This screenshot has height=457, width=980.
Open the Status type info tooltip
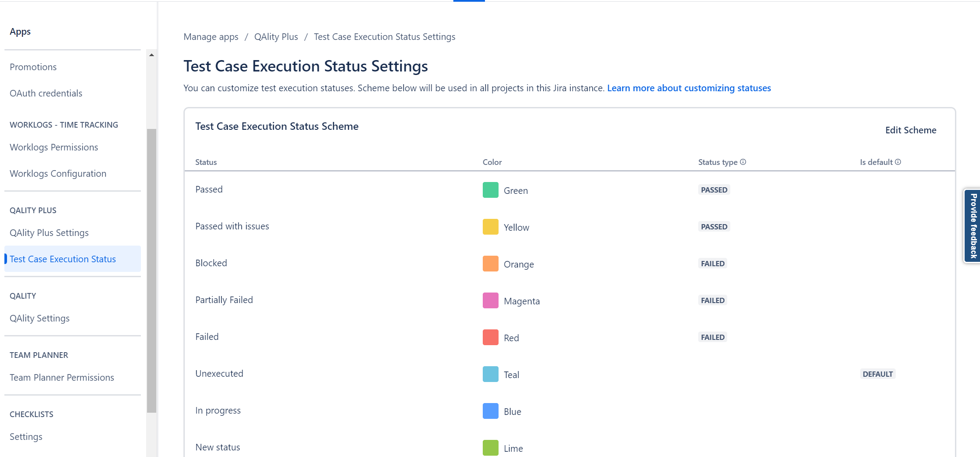tap(743, 162)
